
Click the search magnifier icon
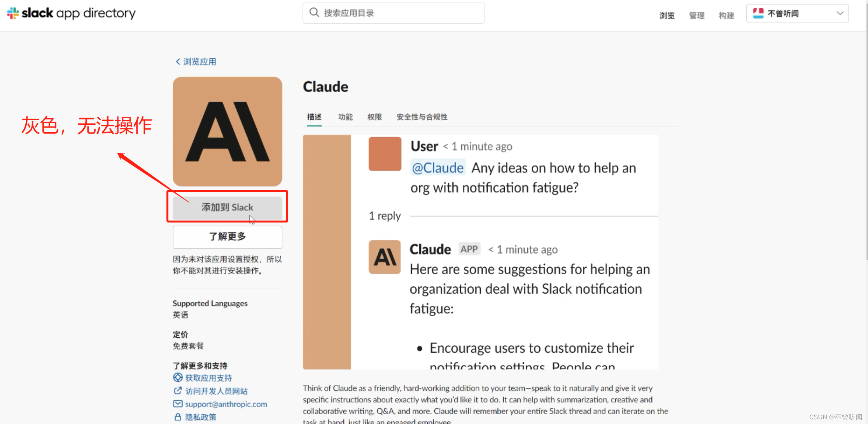click(x=314, y=13)
